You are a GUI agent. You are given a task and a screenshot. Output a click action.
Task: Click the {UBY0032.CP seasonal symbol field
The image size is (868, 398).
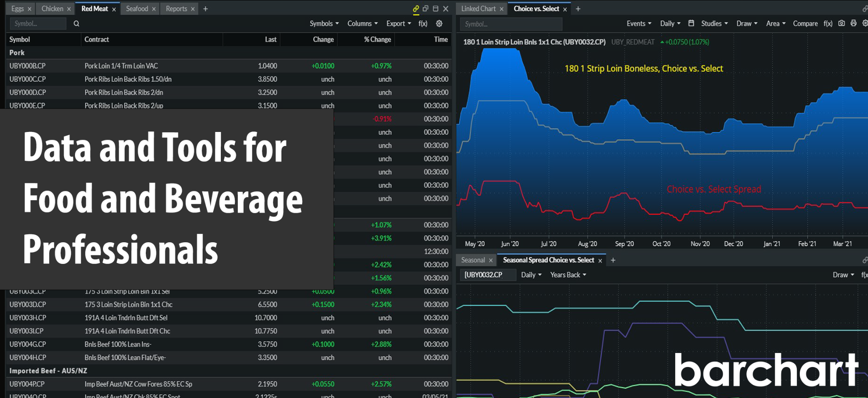488,275
